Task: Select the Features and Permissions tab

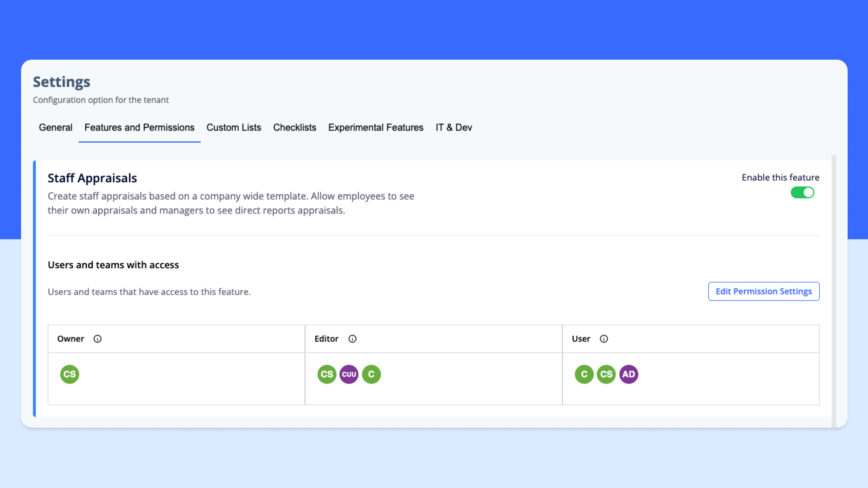Action: point(139,127)
